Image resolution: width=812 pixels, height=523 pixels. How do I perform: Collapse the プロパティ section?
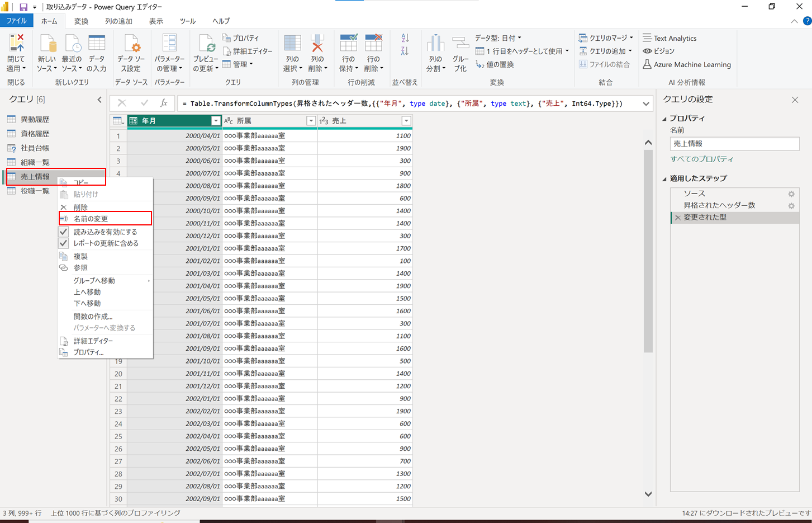664,119
